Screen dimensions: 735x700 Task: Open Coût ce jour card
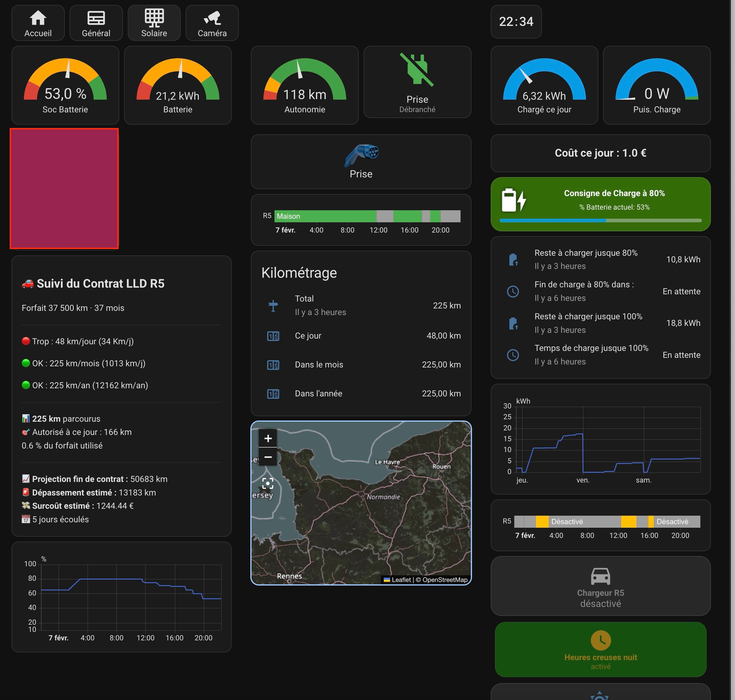point(600,153)
